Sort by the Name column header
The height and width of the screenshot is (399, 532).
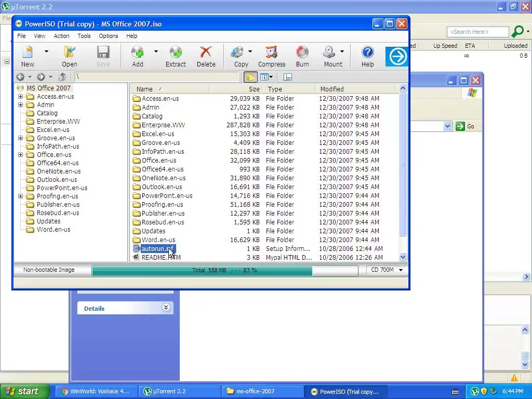(170, 89)
